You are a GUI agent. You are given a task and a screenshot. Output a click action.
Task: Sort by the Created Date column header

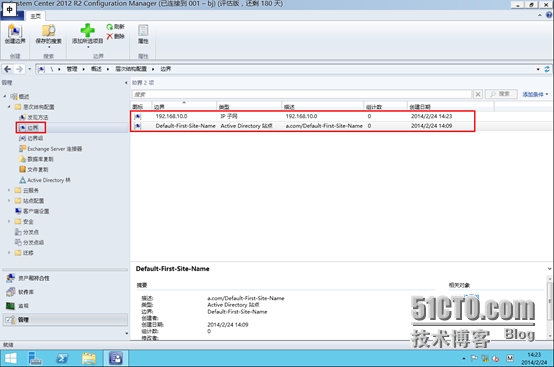coord(450,106)
